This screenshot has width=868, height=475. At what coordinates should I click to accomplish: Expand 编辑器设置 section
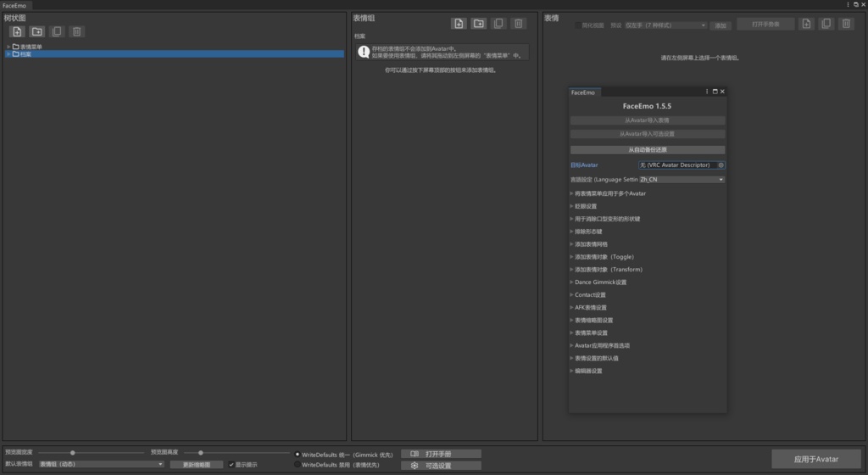[571, 371]
